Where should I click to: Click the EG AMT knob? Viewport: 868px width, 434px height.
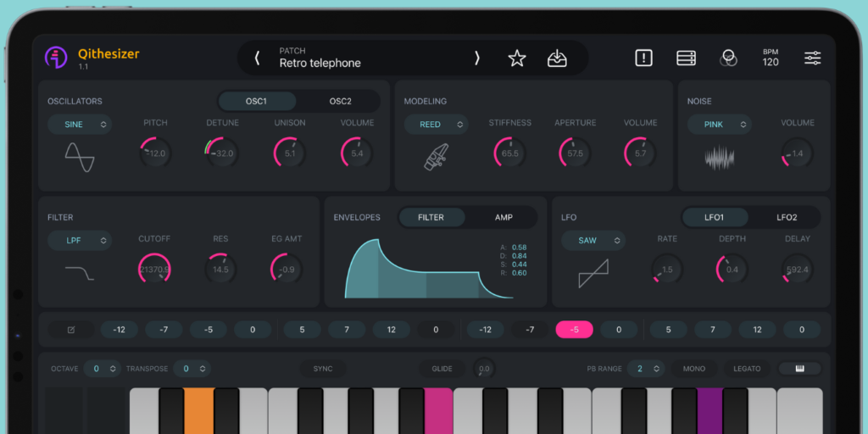click(287, 269)
